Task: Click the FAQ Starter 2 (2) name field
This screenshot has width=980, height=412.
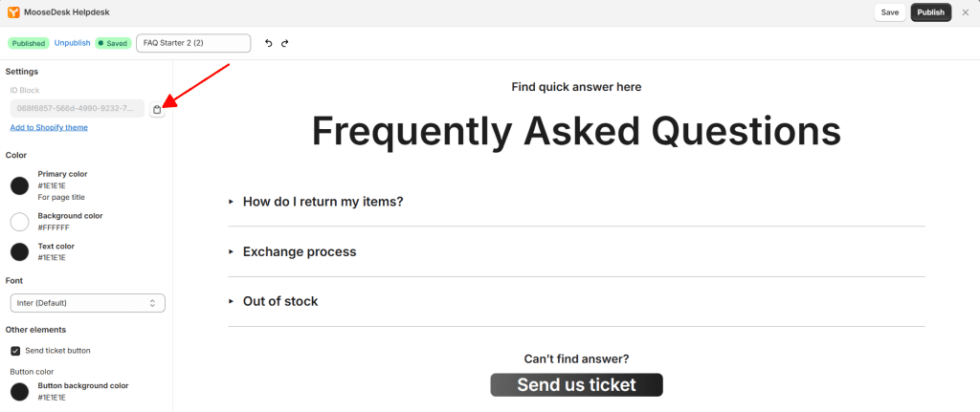Action: click(193, 43)
